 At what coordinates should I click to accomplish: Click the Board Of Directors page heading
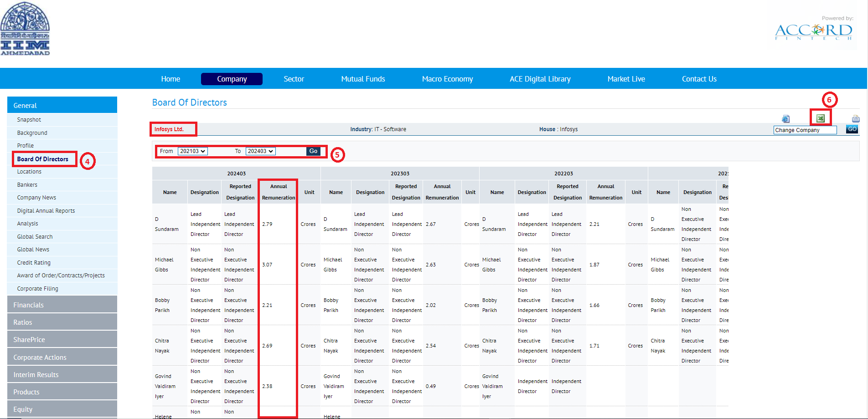[x=189, y=102]
